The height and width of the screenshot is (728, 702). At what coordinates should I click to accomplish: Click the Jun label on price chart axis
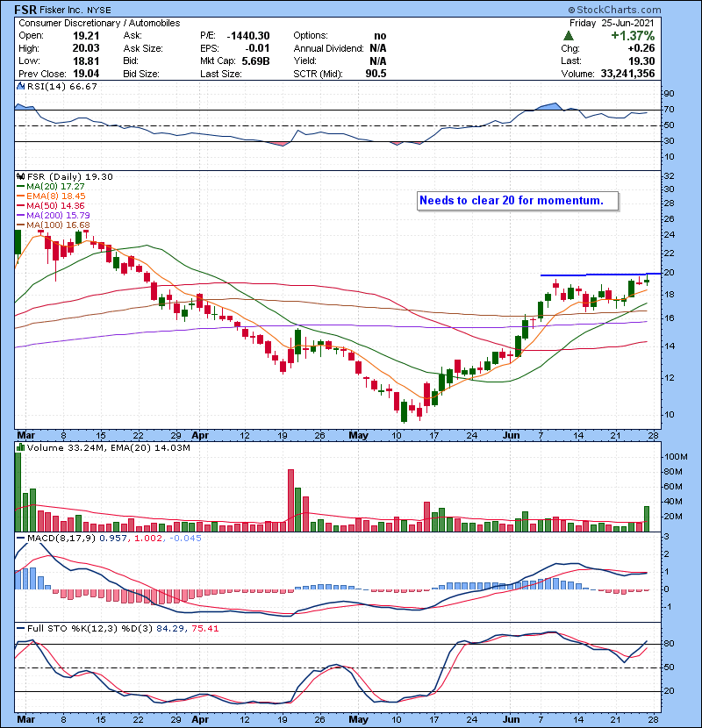(511, 436)
